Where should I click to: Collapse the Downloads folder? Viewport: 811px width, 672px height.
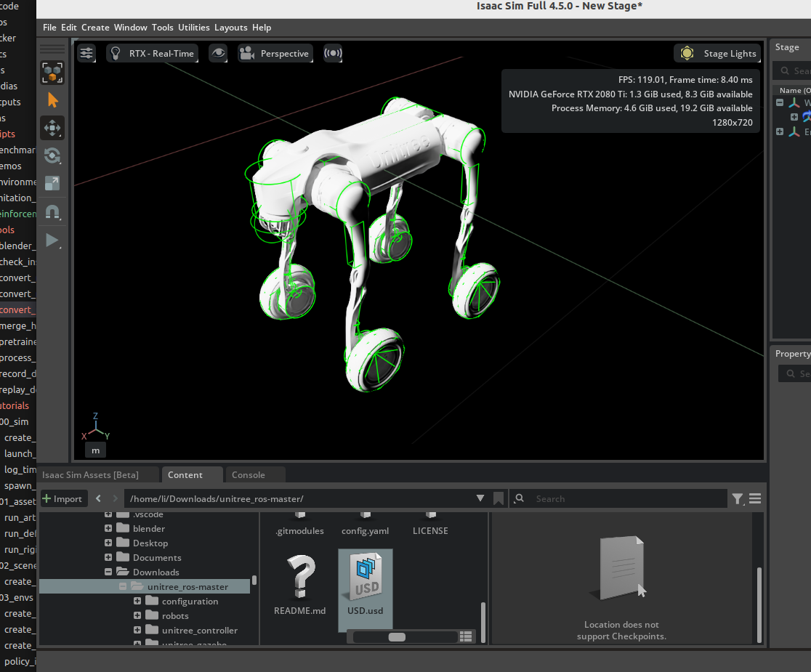coord(108,572)
